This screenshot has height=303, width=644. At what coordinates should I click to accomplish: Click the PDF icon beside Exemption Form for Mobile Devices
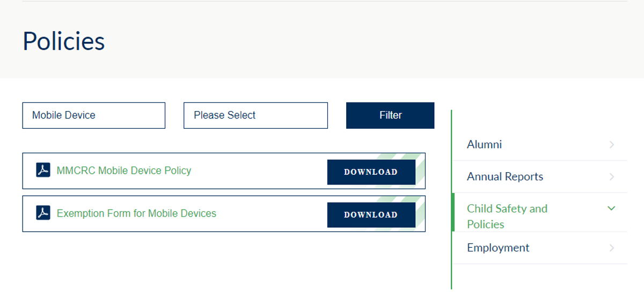tap(43, 213)
